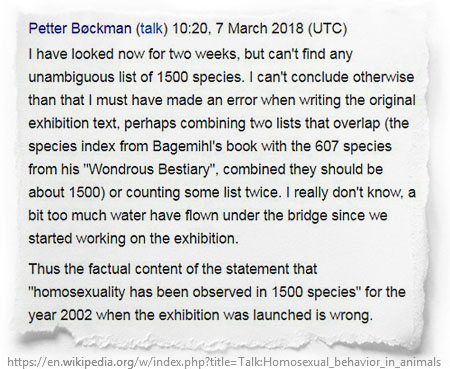This screenshot has width=450, height=369.
Task: Click the (UTC) label in the header
Action: pos(327,28)
